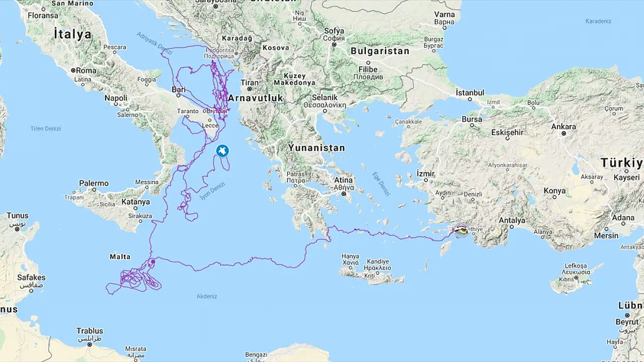This screenshot has height=362, width=644.
Task: Click the Palermo city label
Action: tap(94, 184)
